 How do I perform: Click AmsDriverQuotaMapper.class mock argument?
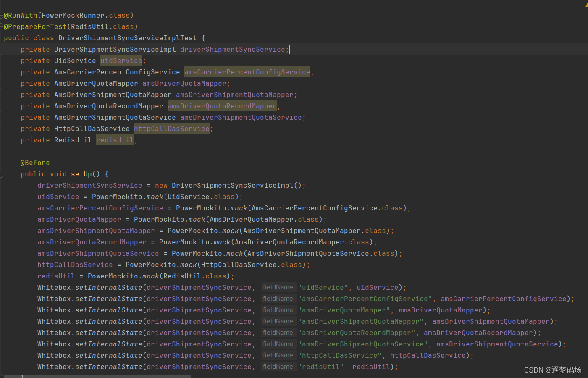point(264,220)
